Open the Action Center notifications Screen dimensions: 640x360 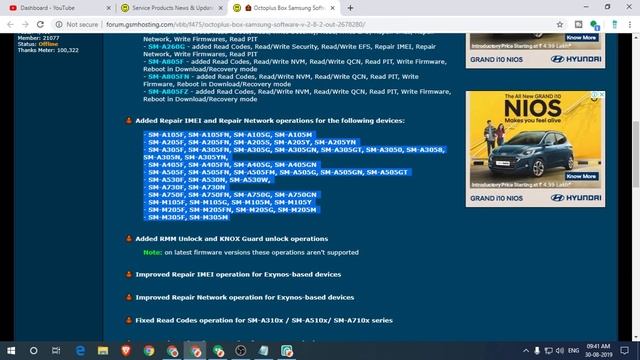point(624,351)
